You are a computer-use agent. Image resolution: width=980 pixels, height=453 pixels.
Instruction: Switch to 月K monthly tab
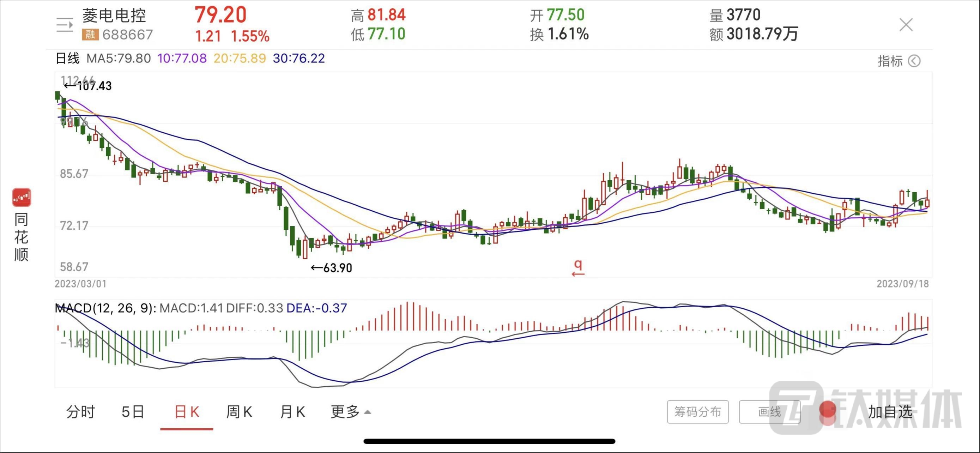tap(292, 411)
